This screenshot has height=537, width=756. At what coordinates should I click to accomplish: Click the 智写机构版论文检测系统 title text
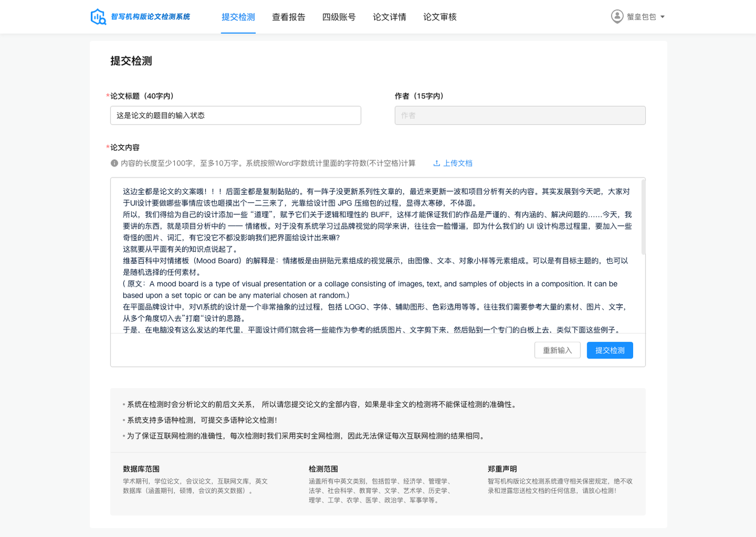click(150, 17)
